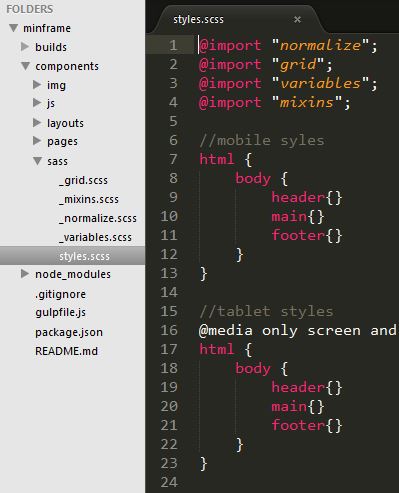Open _grid.scss in sidebar
This screenshot has width=399, height=493.
[83, 180]
